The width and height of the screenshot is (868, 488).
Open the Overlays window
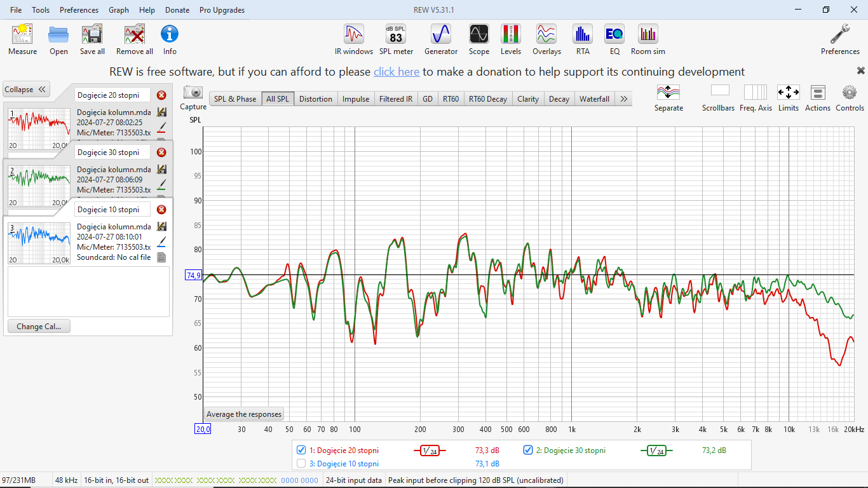pos(546,39)
